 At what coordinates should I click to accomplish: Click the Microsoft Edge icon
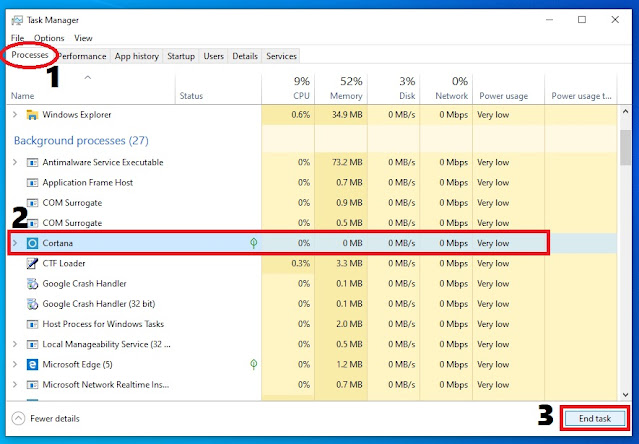tap(32, 365)
